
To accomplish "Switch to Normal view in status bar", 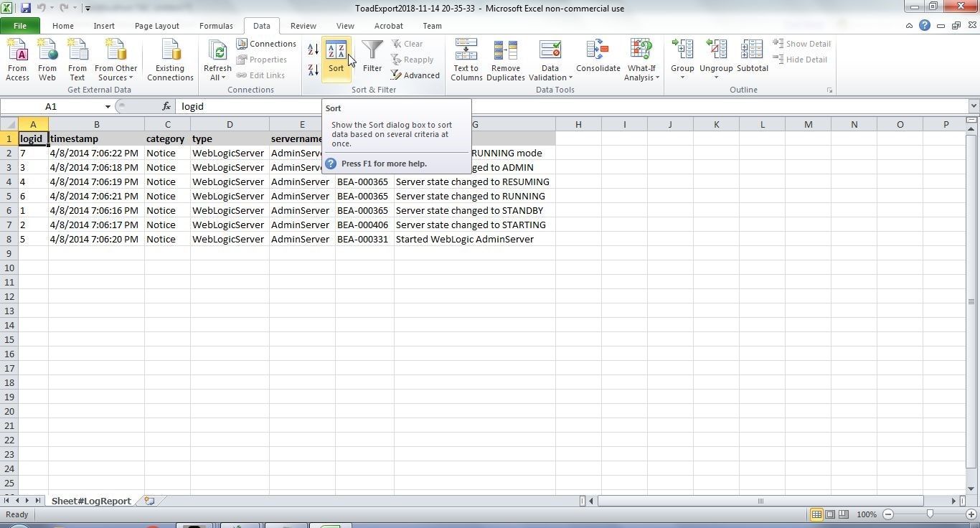I will (816, 514).
